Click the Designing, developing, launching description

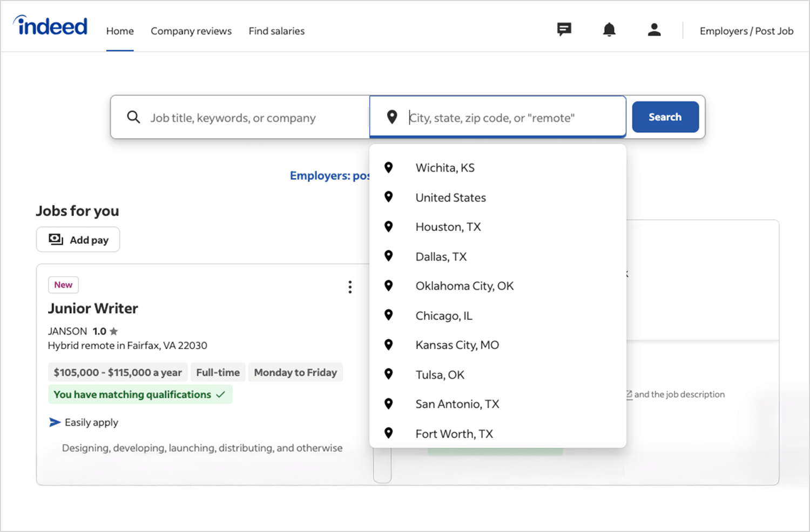(202, 448)
